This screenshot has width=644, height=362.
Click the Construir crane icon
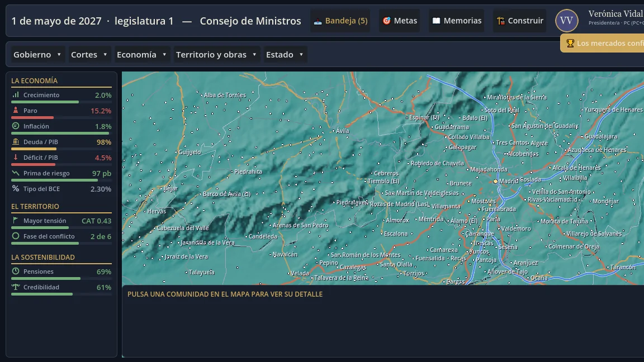click(x=501, y=21)
